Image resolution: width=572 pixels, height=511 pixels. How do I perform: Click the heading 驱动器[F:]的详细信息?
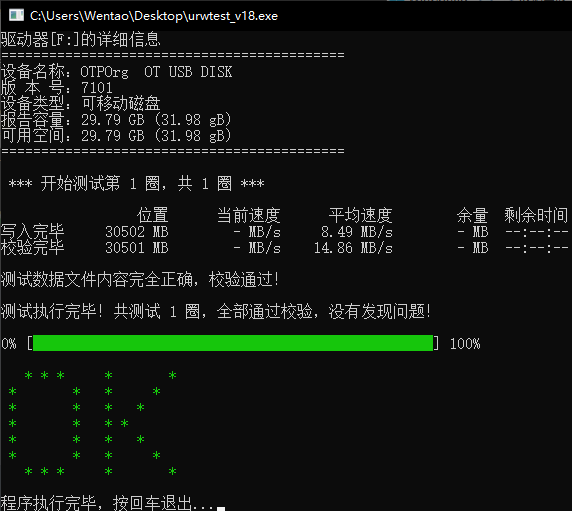(80, 39)
